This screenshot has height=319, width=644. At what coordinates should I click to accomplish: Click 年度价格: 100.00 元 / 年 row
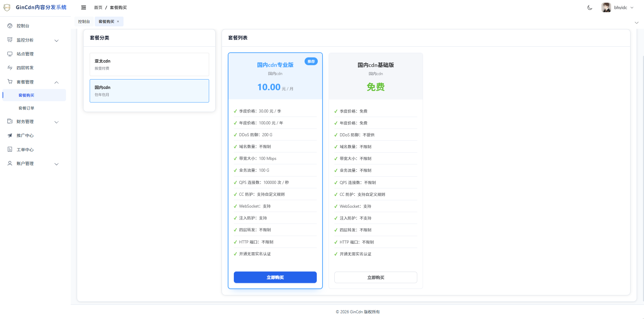pos(275,123)
